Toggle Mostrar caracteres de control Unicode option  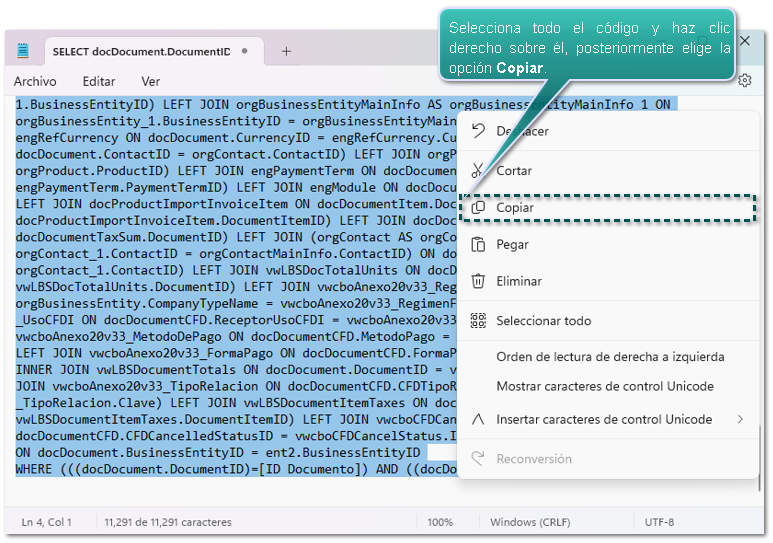605,387
